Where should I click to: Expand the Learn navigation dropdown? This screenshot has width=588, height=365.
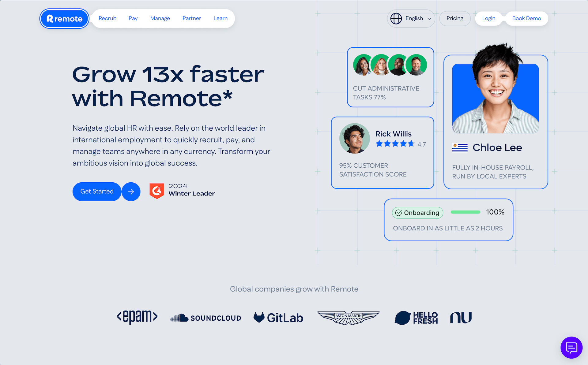[221, 18]
